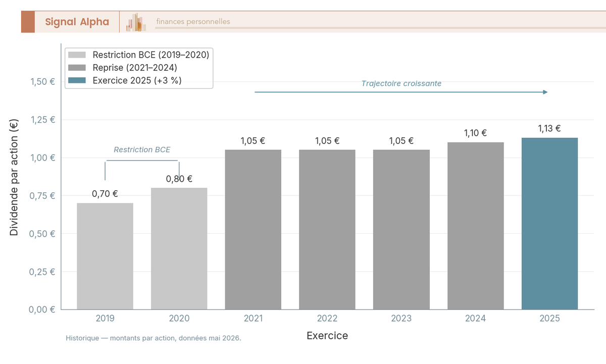Click the 2024 bar

(x=476, y=226)
